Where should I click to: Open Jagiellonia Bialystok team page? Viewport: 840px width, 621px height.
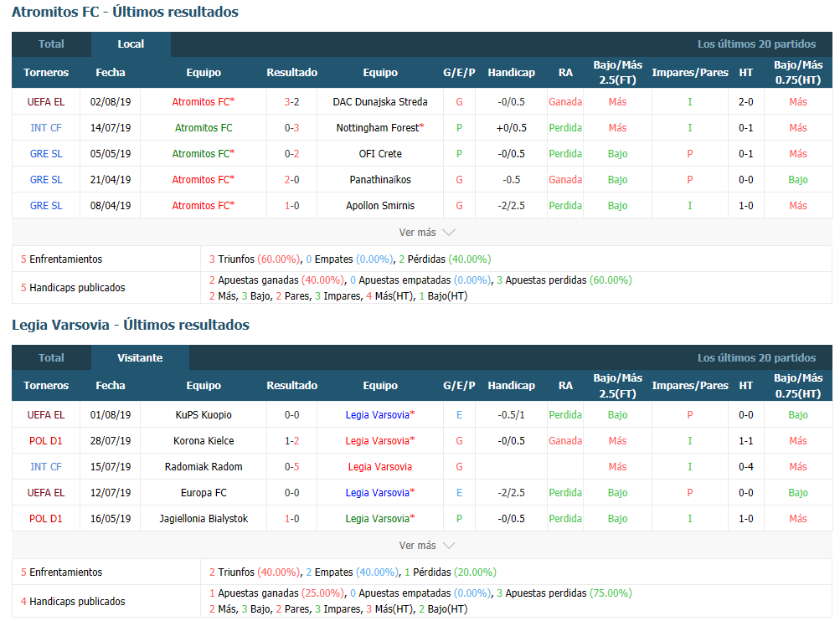click(x=204, y=519)
